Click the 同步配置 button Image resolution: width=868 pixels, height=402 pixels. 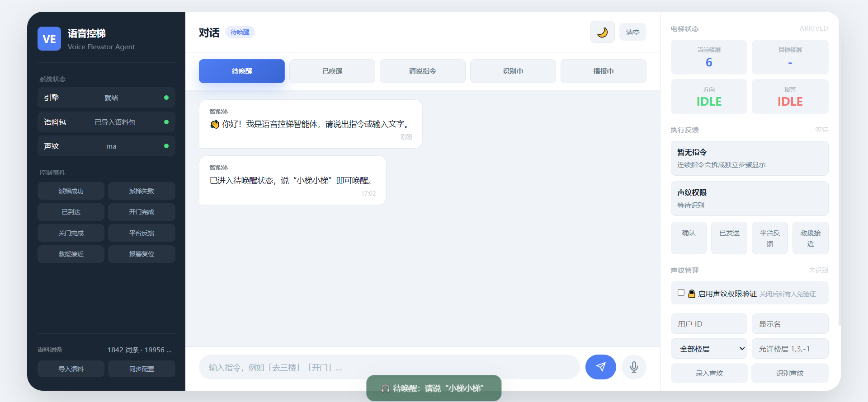coord(142,369)
